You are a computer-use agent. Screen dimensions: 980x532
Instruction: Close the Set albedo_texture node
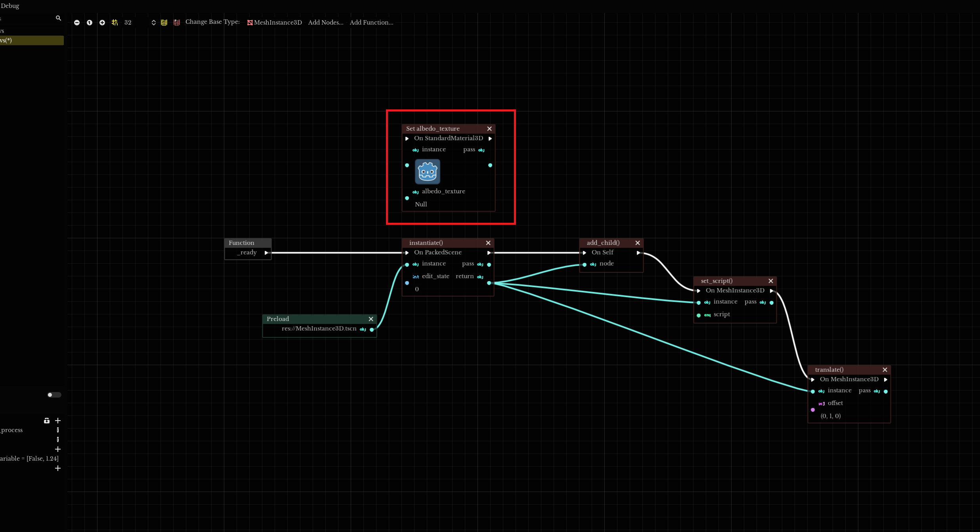[x=489, y=129]
